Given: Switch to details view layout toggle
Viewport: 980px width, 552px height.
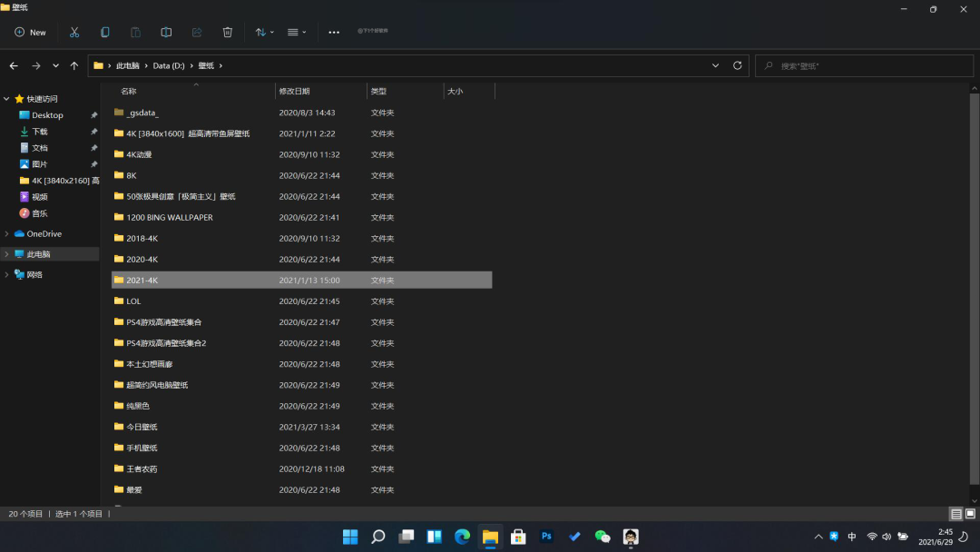Looking at the screenshot, I should pyautogui.click(x=955, y=514).
